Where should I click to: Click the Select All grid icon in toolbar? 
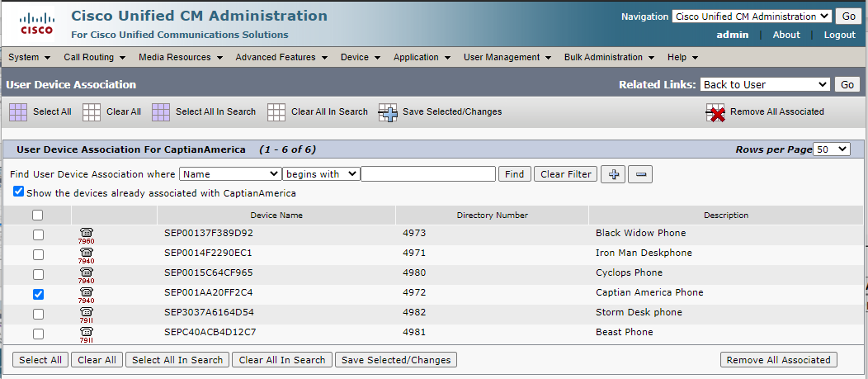17,112
